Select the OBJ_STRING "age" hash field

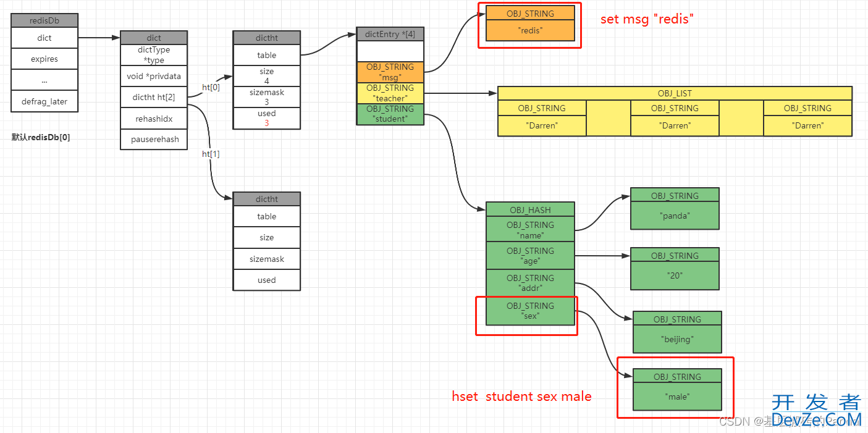click(x=530, y=256)
